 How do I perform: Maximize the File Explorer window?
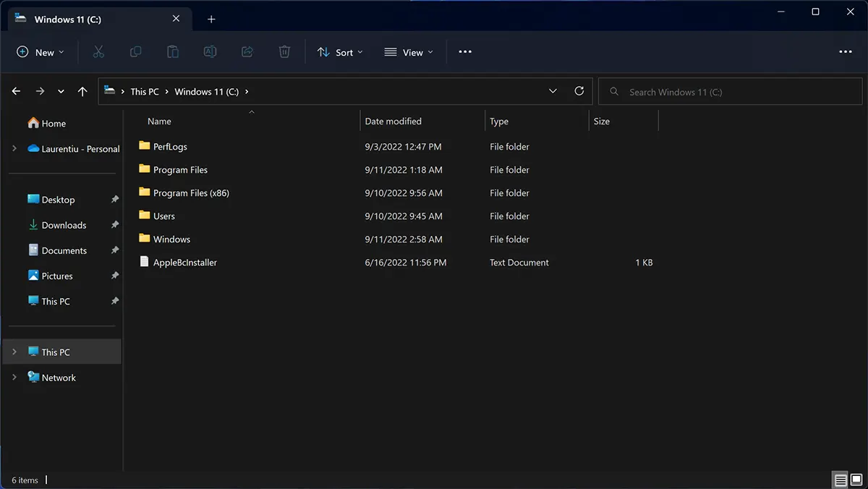[x=815, y=12]
